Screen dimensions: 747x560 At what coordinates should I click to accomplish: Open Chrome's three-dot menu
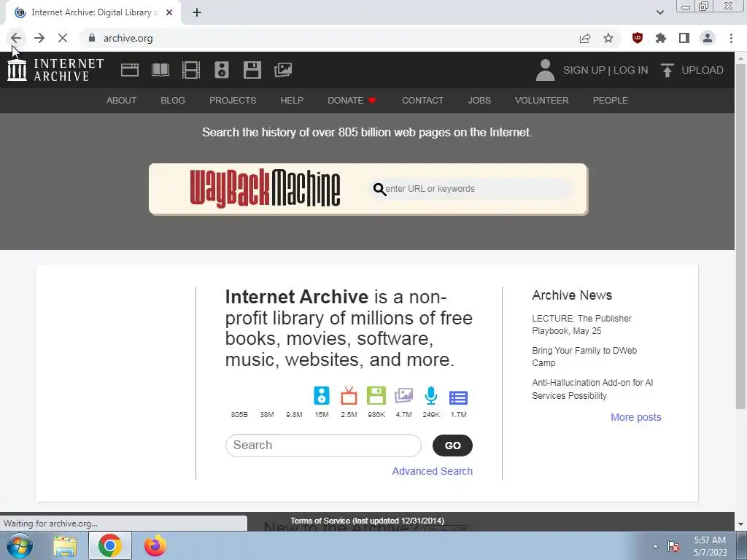click(731, 38)
